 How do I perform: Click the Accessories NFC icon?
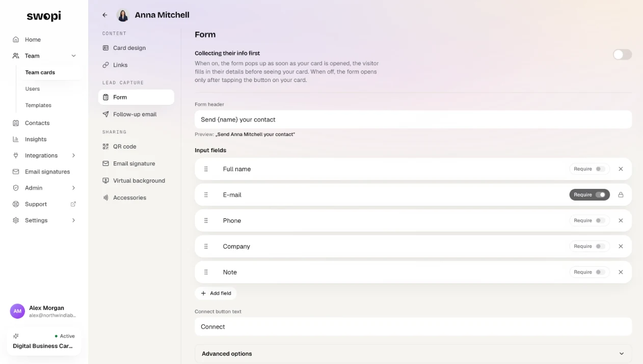[x=105, y=198]
